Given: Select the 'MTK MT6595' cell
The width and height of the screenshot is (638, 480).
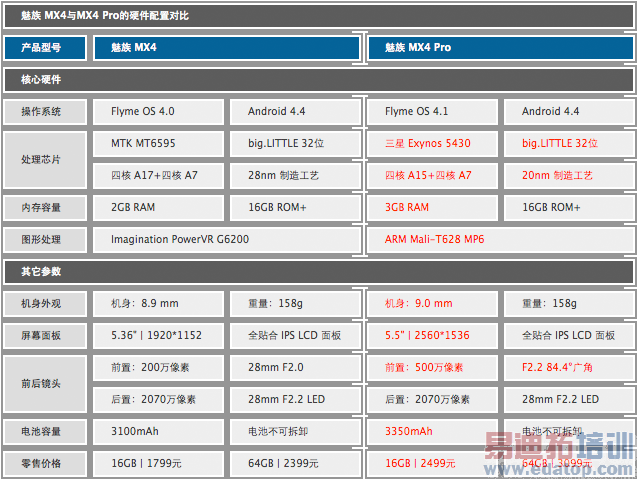Looking at the screenshot, I should point(158,144).
